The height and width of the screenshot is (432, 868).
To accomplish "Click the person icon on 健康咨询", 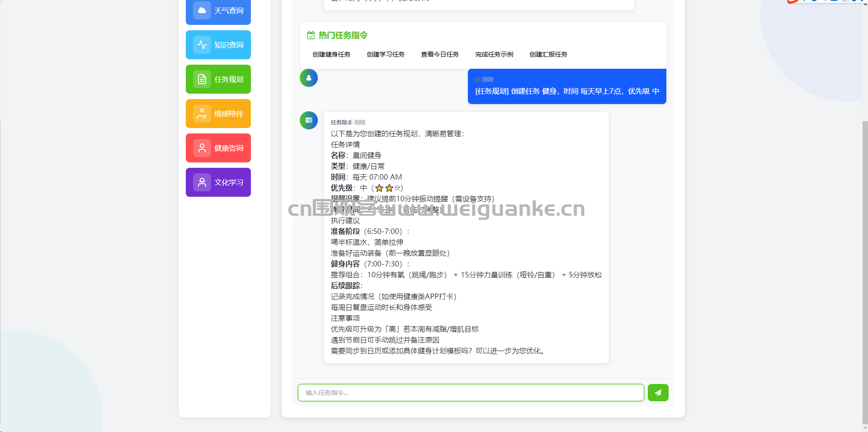I will [202, 148].
